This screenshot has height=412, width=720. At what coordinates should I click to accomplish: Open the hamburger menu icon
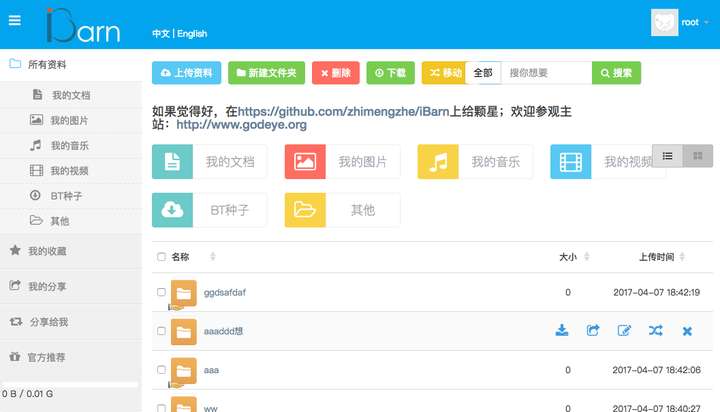tap(15, 21)
